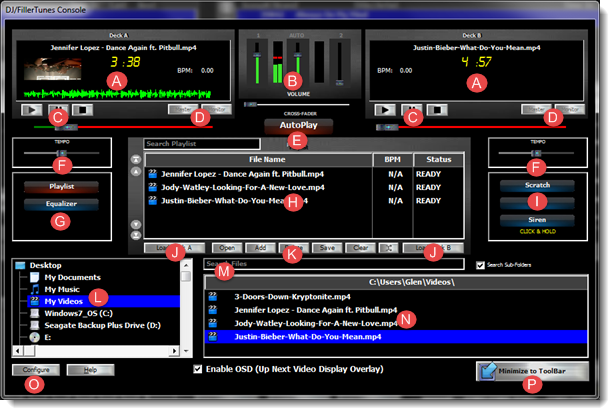
Task: Toggle Deck B Master output button
Action: pos(536,109)
